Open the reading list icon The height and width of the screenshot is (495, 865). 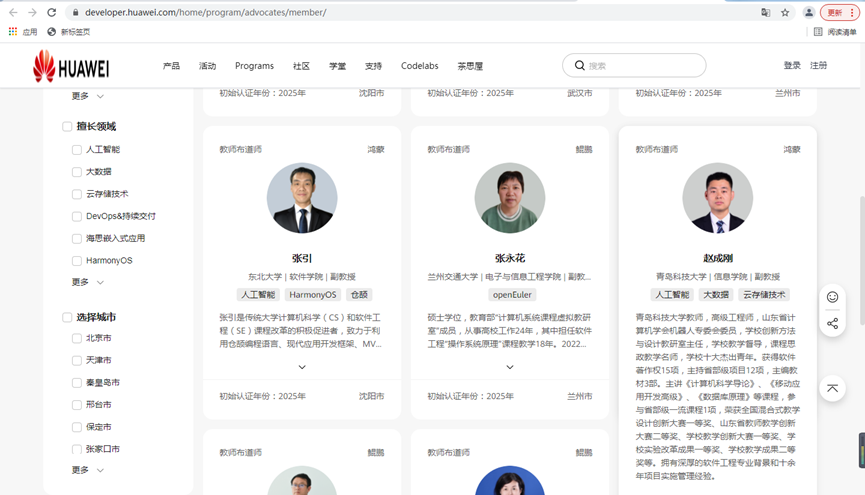pyautogui.click(x=818, y=32)
